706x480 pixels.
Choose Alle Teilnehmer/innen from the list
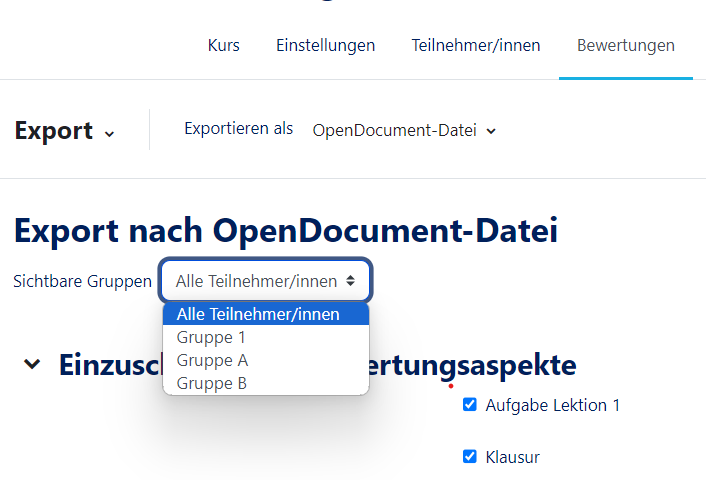pyautogui.click(x=258, y=315)
